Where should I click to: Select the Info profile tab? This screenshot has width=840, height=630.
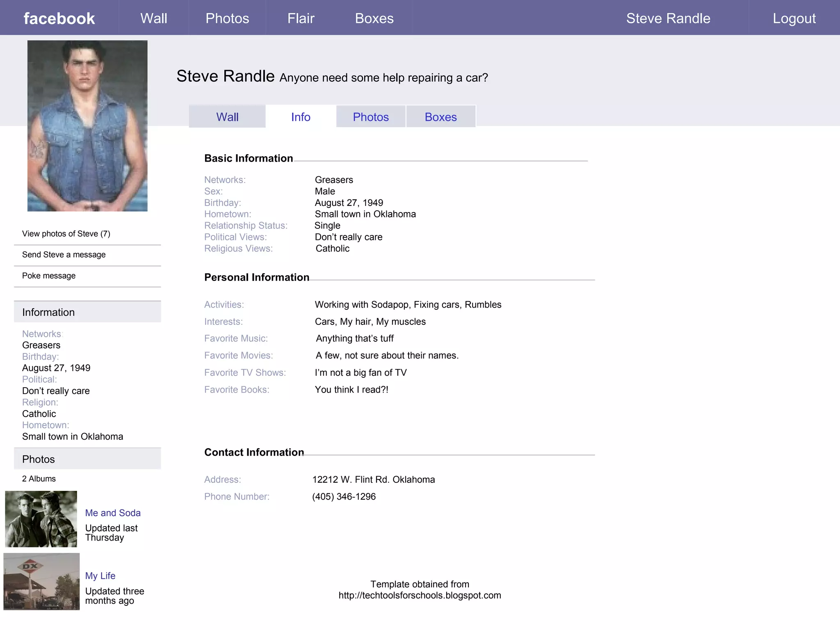coord(301,117)
